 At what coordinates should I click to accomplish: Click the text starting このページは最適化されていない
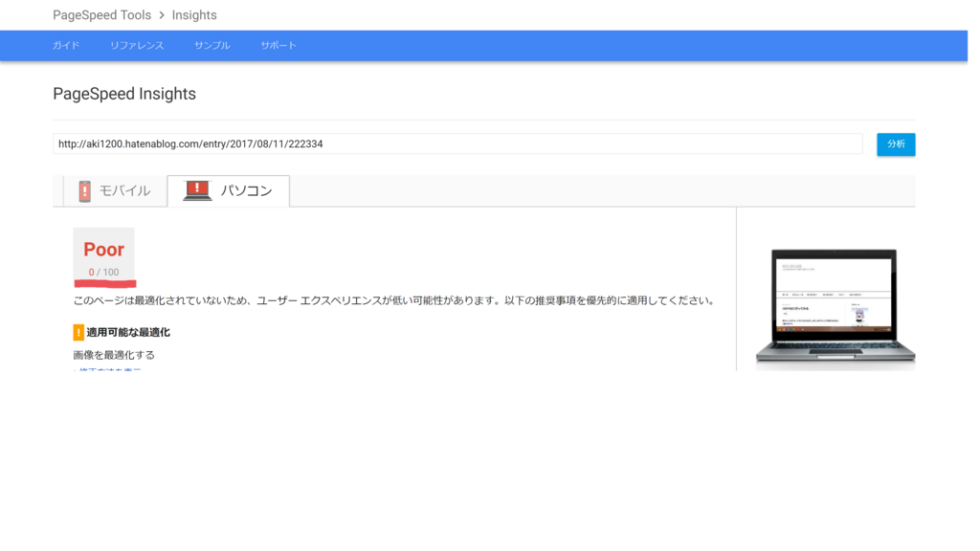tap(393, 300)
